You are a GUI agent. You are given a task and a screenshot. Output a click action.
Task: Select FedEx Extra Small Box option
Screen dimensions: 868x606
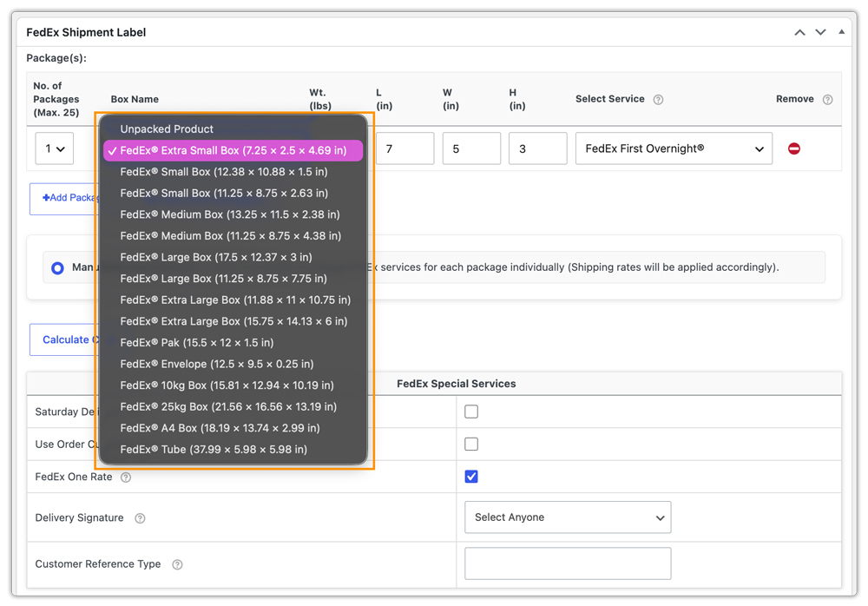coord(233,151)
